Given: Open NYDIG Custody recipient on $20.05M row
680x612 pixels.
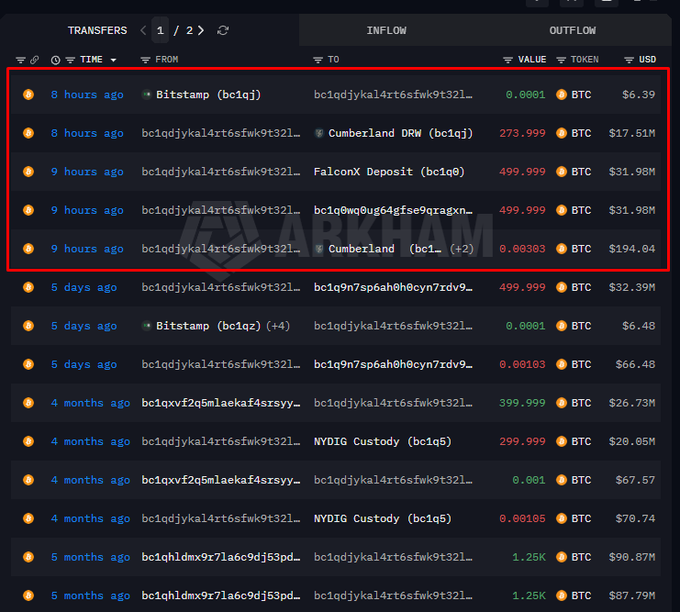Looking at the screenshot, I should [x=382, y=442].
